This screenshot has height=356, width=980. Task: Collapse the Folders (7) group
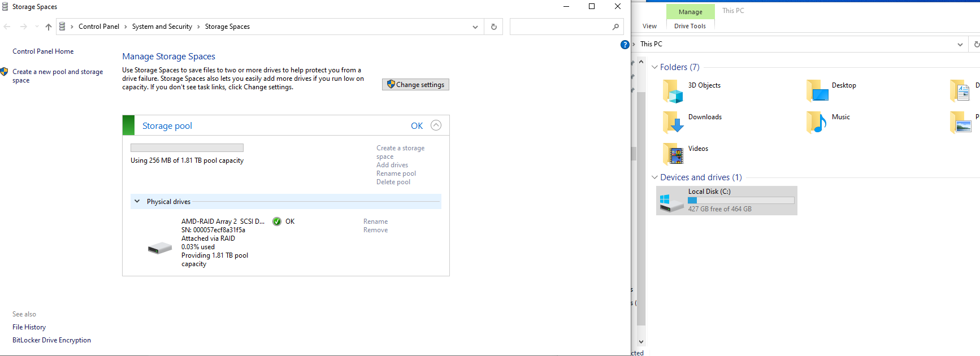pos(654,67)
